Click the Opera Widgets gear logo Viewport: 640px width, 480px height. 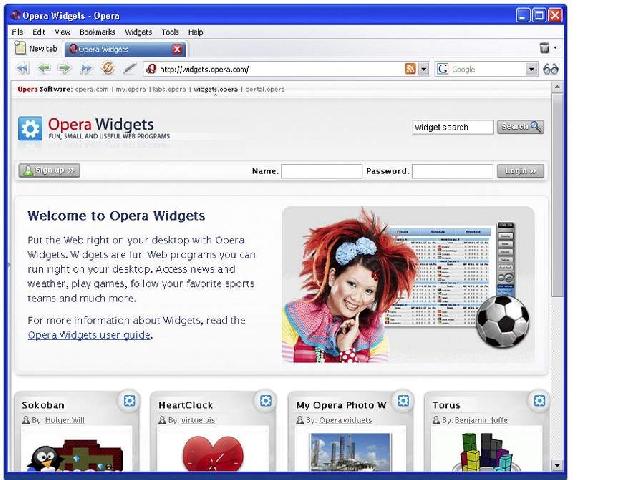[30, 129]
